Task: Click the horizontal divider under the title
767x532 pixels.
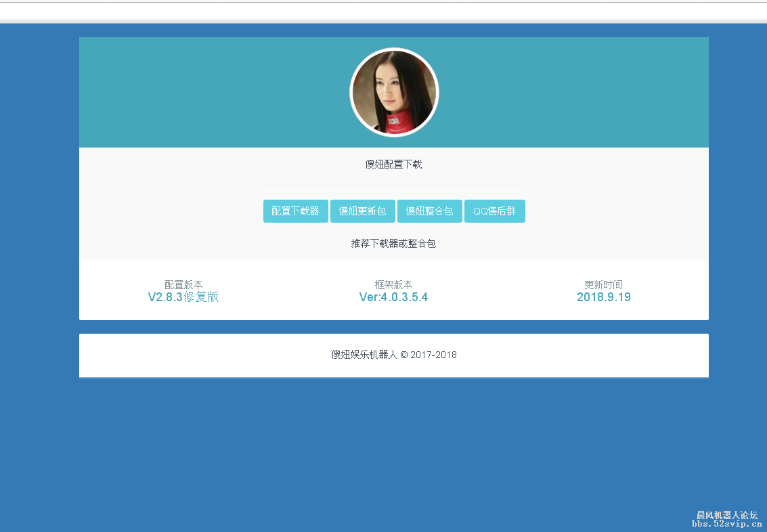Action: tap(394, 183)
